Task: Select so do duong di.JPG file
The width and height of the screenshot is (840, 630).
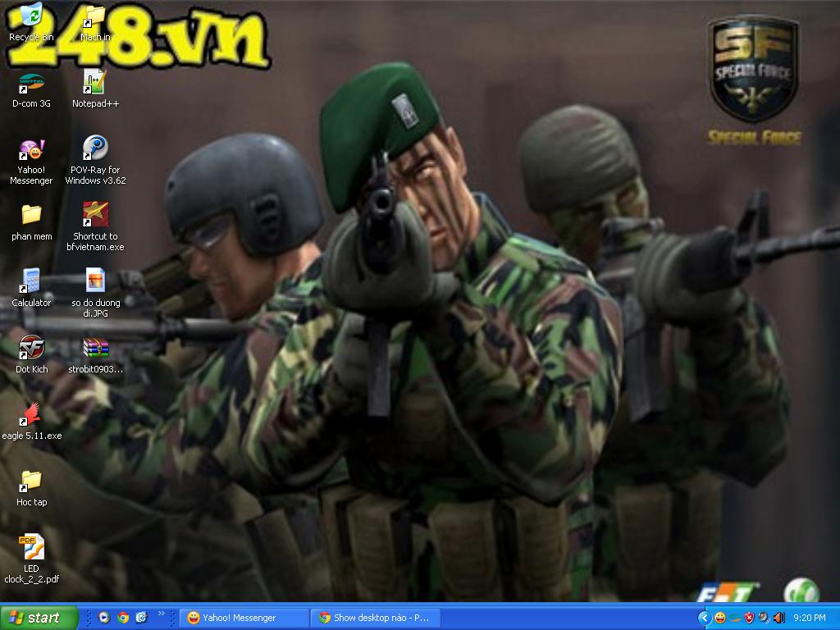Action: pyautogui.click(x=95, y=294)
